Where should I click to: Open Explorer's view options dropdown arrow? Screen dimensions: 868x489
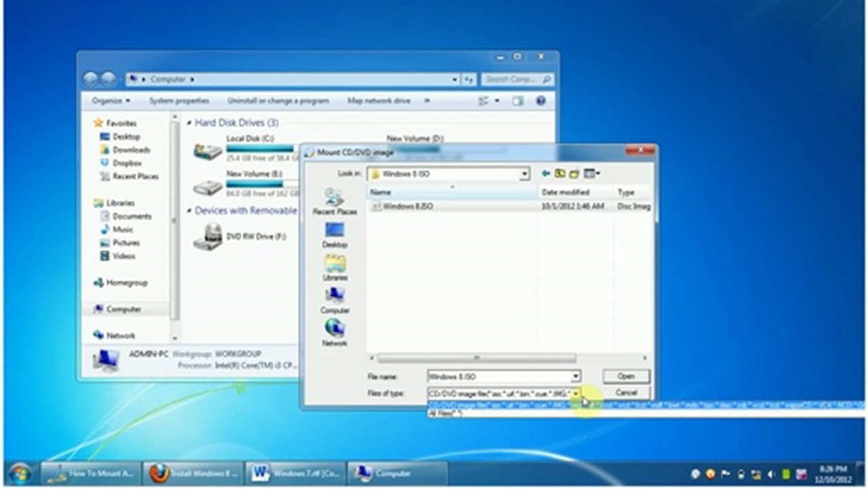[x=497, y=101]
